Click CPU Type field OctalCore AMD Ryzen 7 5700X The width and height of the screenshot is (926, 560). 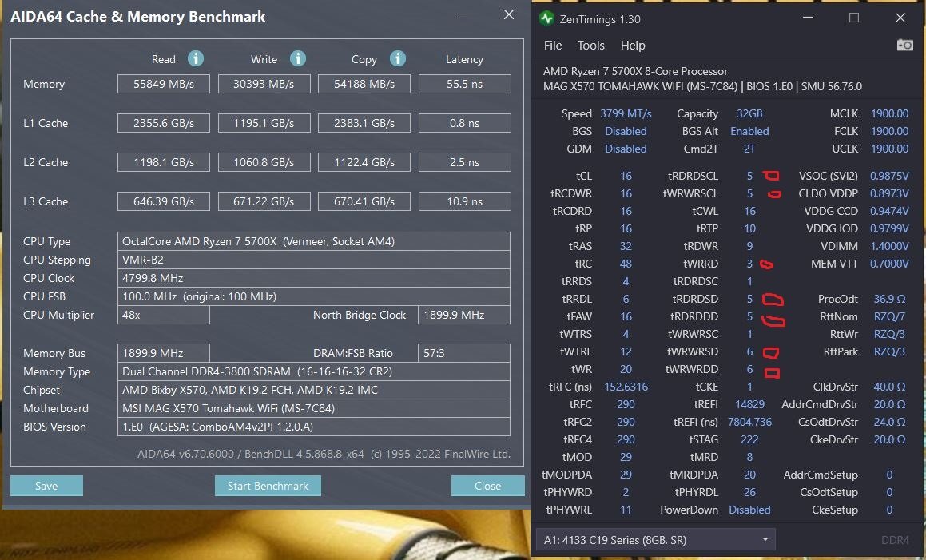pyautogui.click(x=313, y=241)
